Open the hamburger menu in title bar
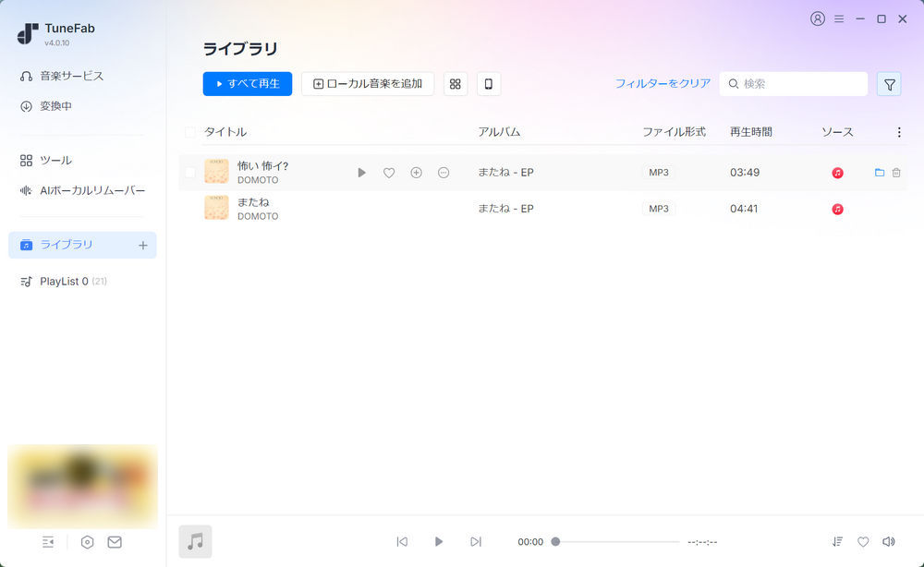Screen dimensions: 924x567 (x=839, y=18)
